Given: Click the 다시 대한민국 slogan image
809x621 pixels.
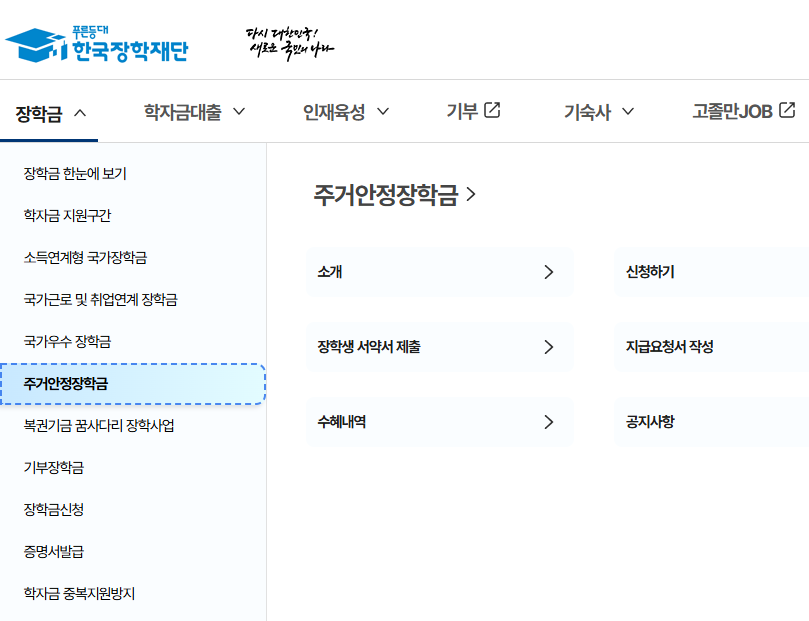Looking at the screenshot, I should coord(289,42).
